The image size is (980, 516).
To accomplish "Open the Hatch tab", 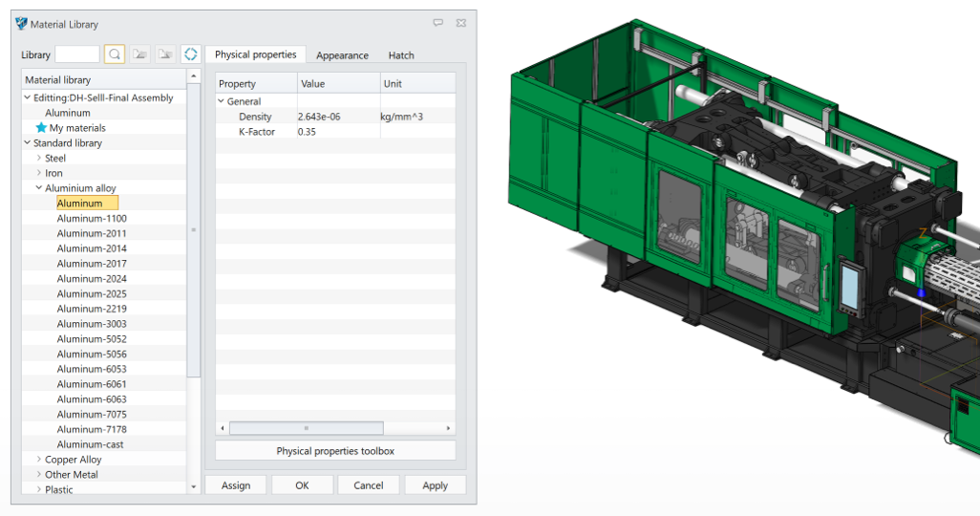I will tap(401, 55).
